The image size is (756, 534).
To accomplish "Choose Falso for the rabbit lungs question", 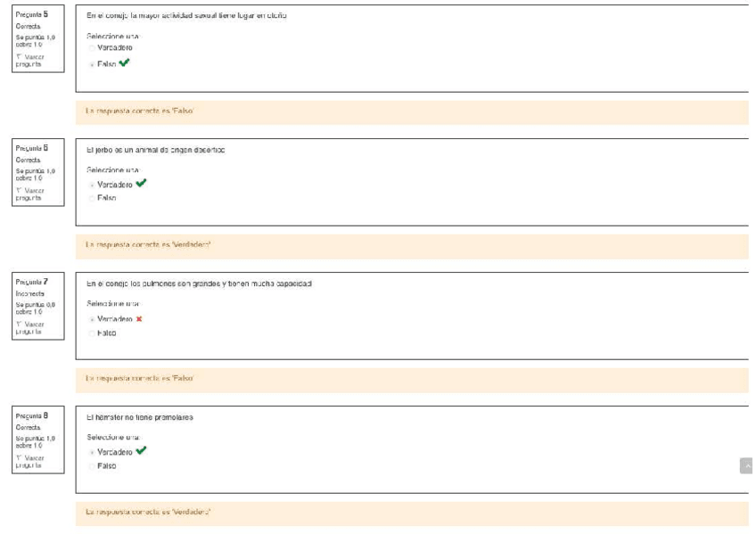I will [91, 333].
